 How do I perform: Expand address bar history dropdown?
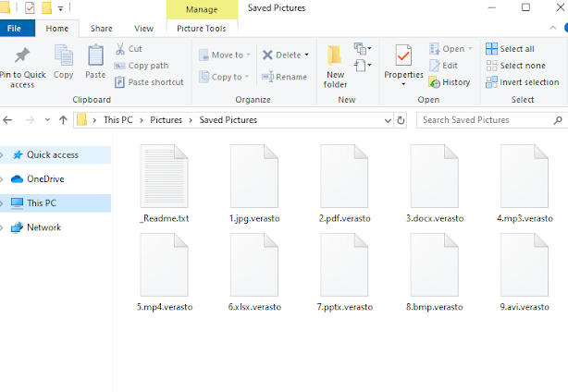pyautogui.click(x=387, y=120)
